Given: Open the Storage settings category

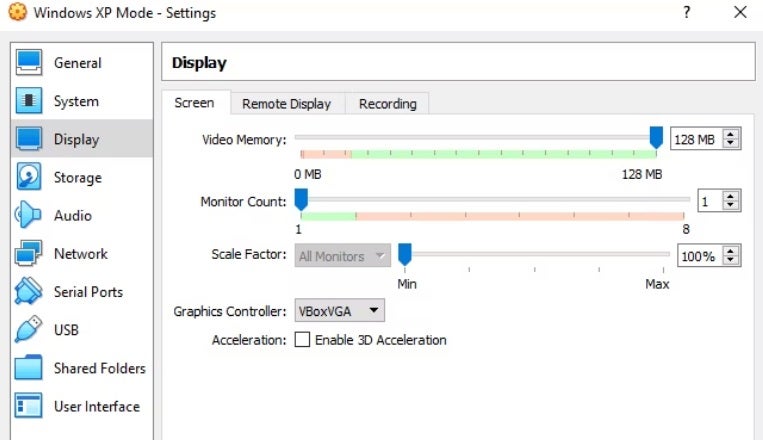Looking at the screenshot, I should pyautogui.click(x=82, y=177).
